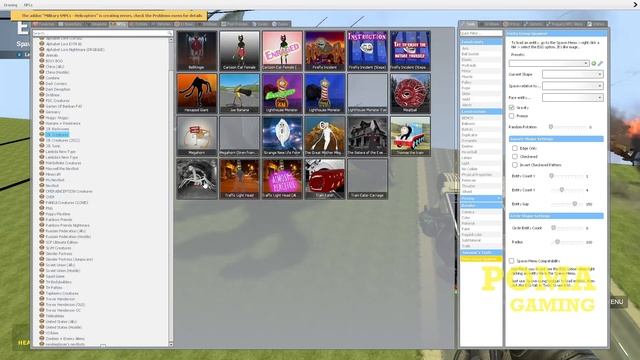Switch to the Tools tab

pos(468,24)
